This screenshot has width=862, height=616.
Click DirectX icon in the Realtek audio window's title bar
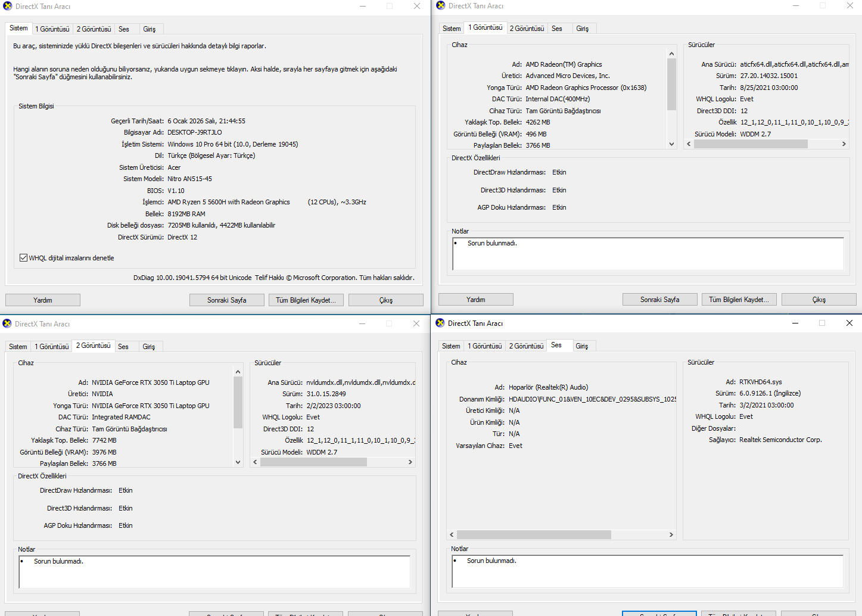click(x=440, y=323)
